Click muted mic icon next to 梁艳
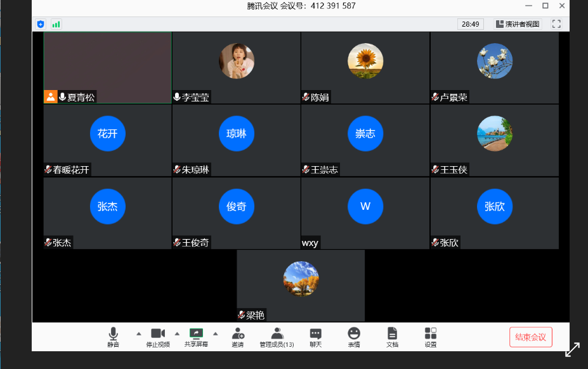This screenshot has height=369, width=588. [x=242, y=315]
